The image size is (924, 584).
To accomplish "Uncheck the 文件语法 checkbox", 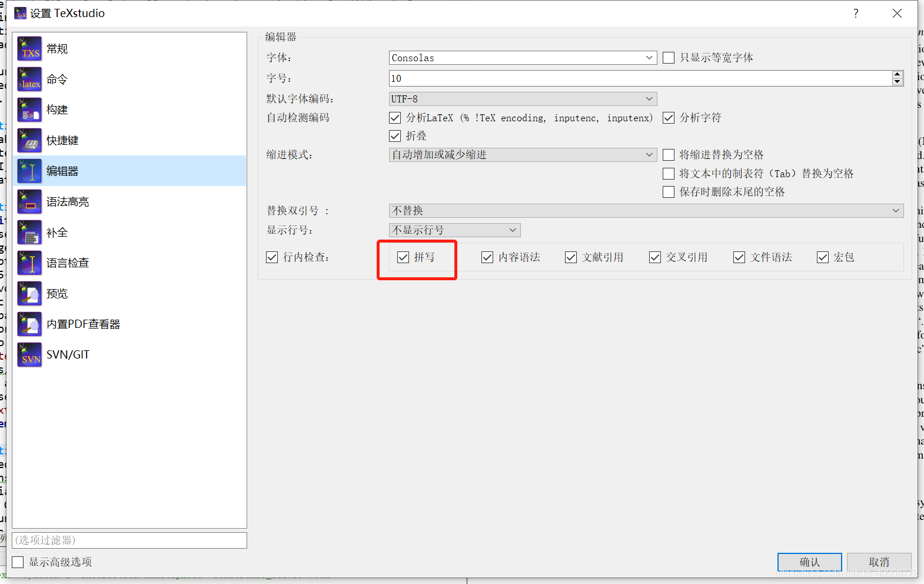I will point(739,257).
